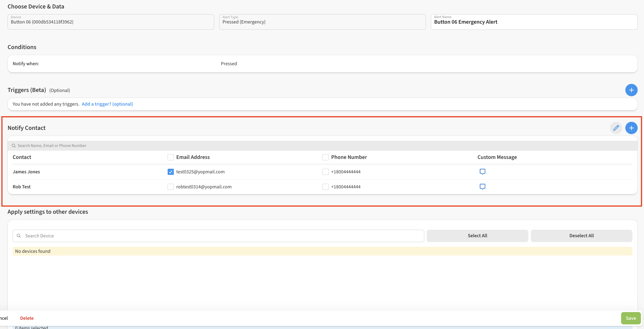Toggle select-all Email Address header checkbox

[x=171, y=157]
